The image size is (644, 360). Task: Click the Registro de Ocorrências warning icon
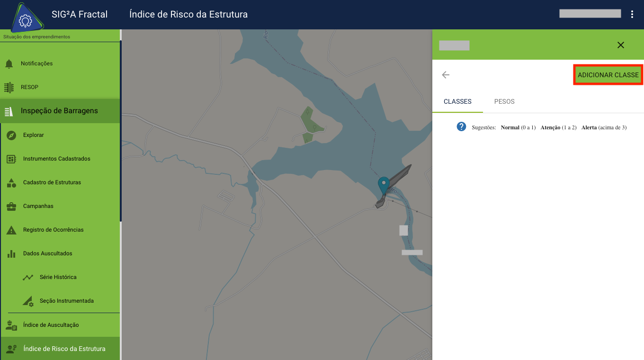point(12,230)
